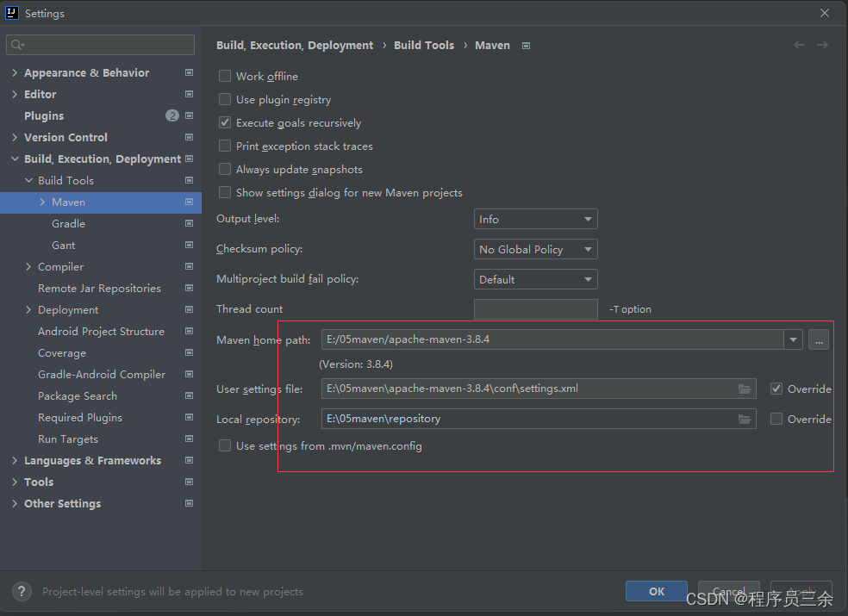Select Remote Jar Repositories

point(99,289)
